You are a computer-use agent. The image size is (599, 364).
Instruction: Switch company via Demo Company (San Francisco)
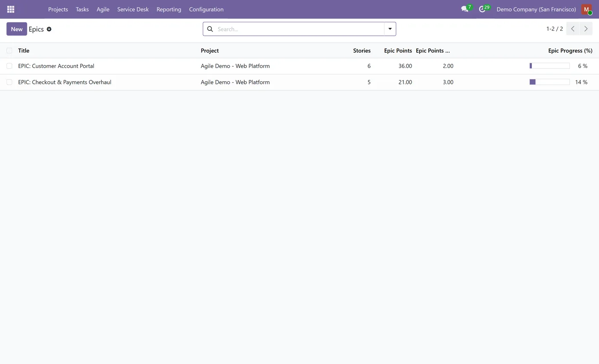pos(536,9)
